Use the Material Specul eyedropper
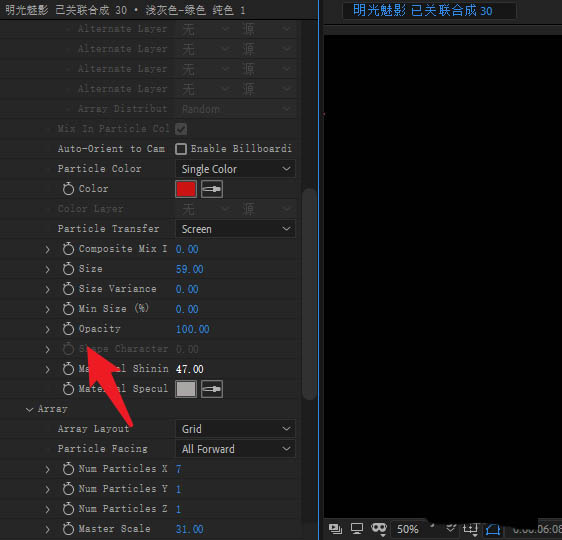The image size is (562, 540). [x=212, y=389]
